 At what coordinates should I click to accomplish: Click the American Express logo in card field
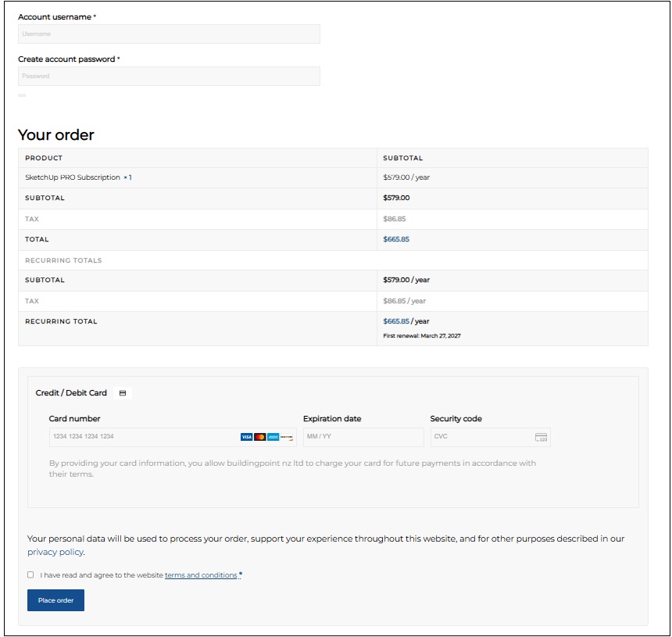(x=273, y=437)
